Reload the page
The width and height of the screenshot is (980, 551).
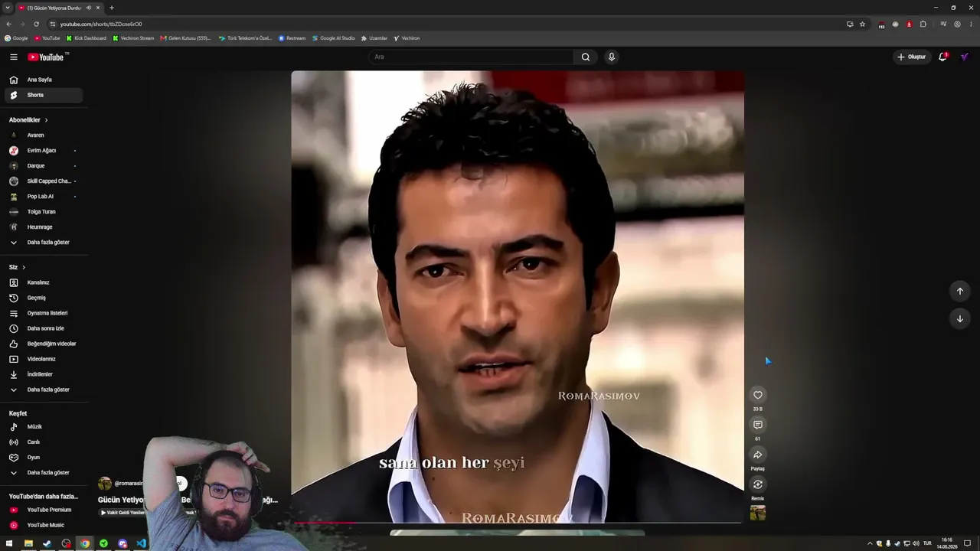click(x=36, y=24)
